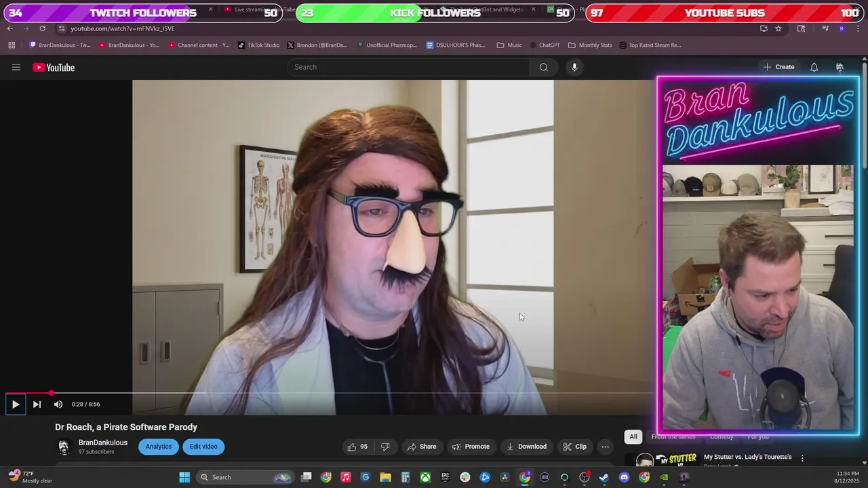Mute the video volume speaker icon
This screenshot has height=488, width=868.
tap(58, 405)
